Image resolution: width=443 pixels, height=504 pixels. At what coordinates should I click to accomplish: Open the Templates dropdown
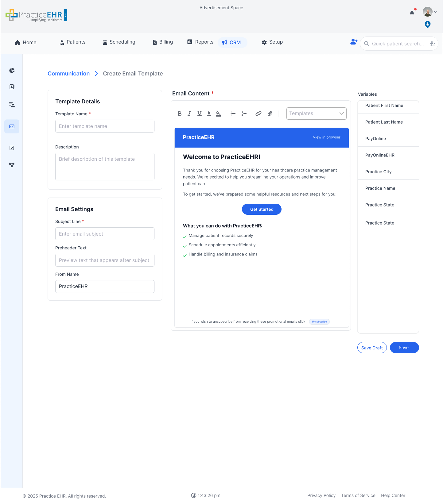click(316, 113)
